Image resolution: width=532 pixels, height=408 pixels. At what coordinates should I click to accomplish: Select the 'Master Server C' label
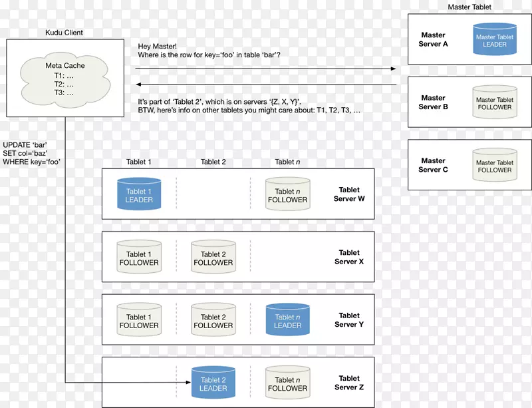point(434,165)
